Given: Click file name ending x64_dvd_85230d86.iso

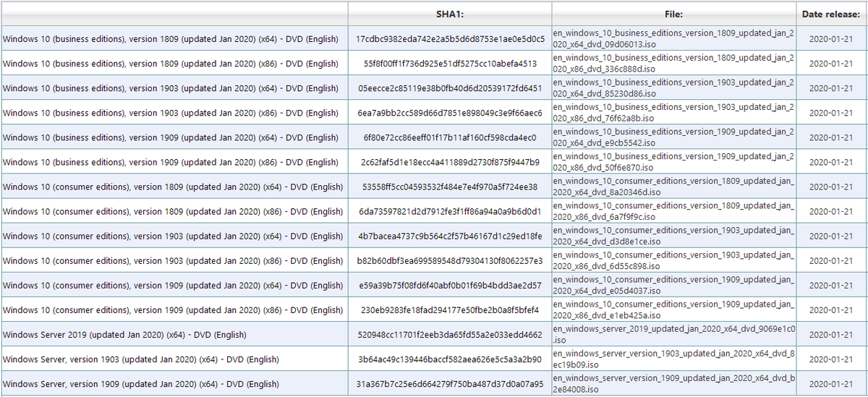Looking at the screenshot, I should pos(673,87).
